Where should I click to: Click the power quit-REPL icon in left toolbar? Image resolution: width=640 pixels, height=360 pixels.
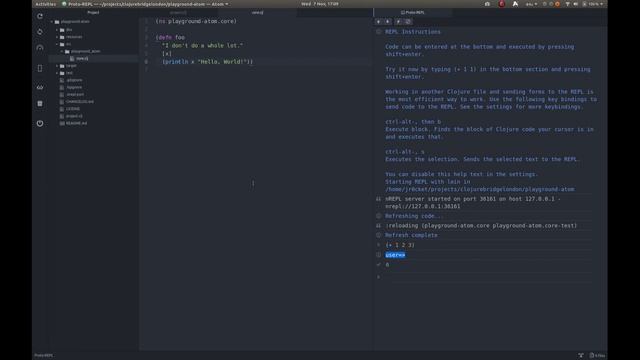tap(40, 123)
